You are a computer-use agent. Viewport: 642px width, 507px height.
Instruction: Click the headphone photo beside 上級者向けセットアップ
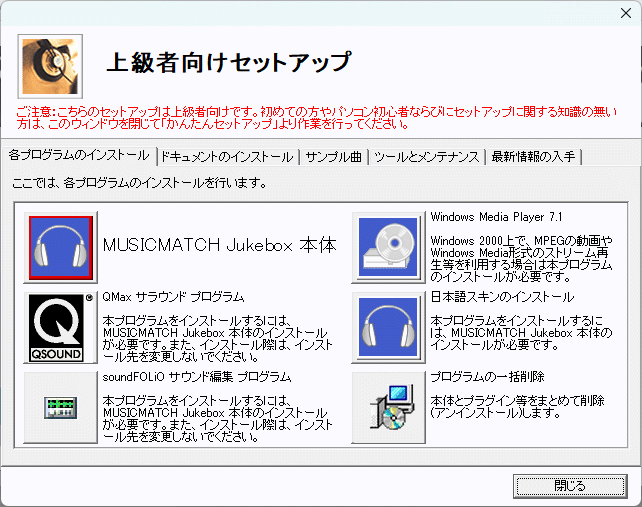(50, 66)
